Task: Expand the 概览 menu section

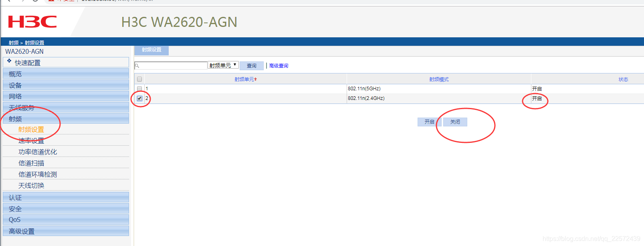Action: [66, 74]
